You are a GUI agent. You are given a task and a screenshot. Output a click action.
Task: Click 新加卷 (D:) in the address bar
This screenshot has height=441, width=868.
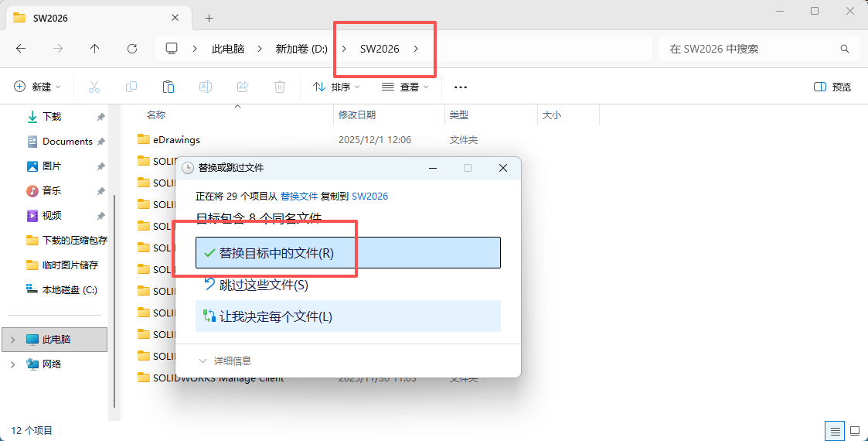[x=301, y=49]
